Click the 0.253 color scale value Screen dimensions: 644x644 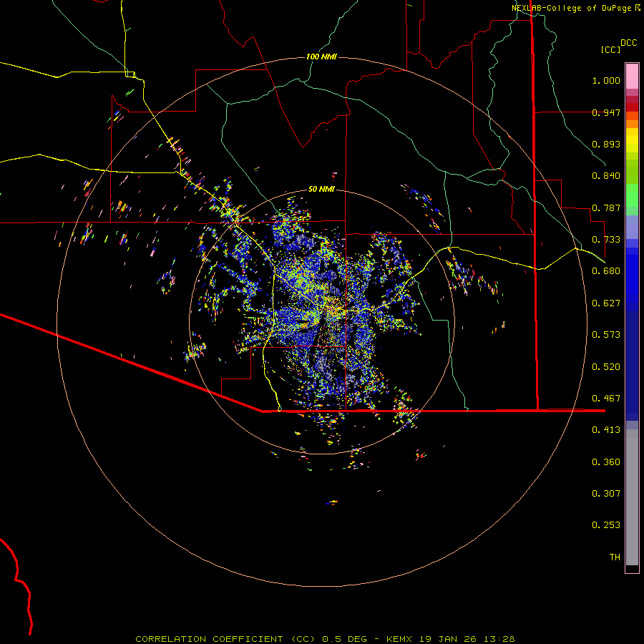(606, 525)
